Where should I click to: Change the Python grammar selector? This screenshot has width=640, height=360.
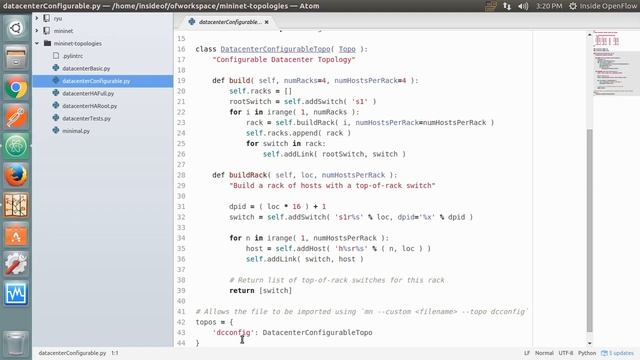point(587,353)
